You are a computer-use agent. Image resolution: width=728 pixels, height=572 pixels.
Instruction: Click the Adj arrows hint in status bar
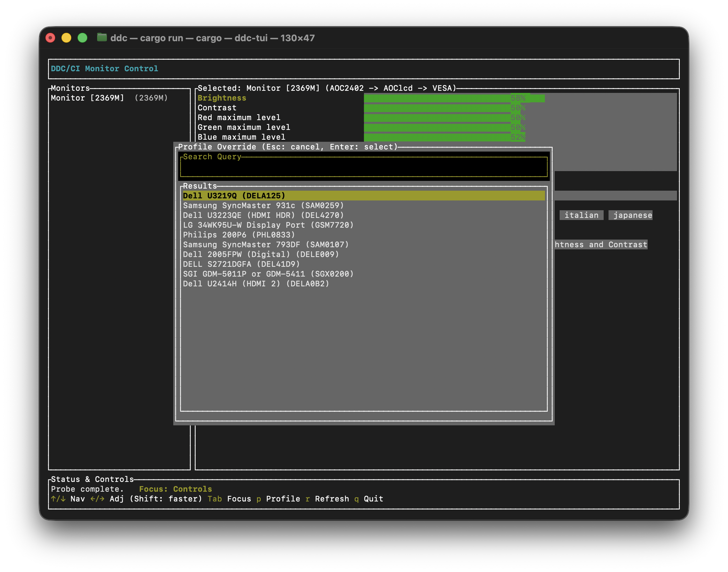[x=107, y=499]
